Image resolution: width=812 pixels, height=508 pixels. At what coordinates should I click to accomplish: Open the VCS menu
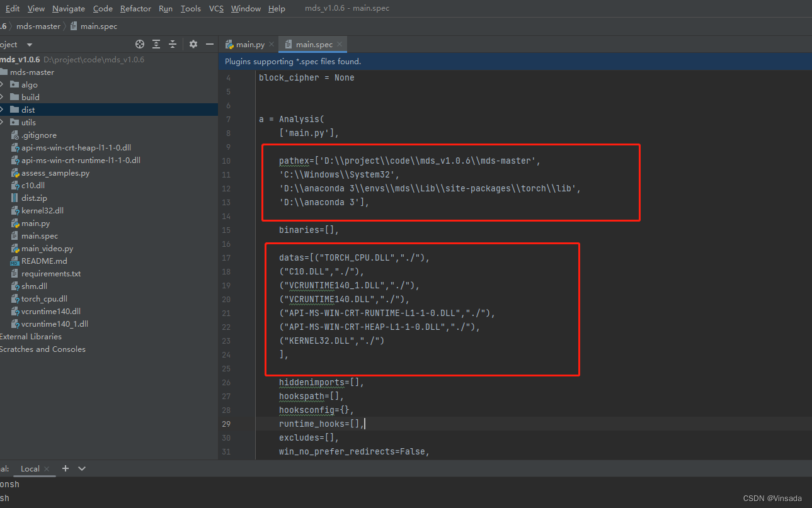point(216,8)
